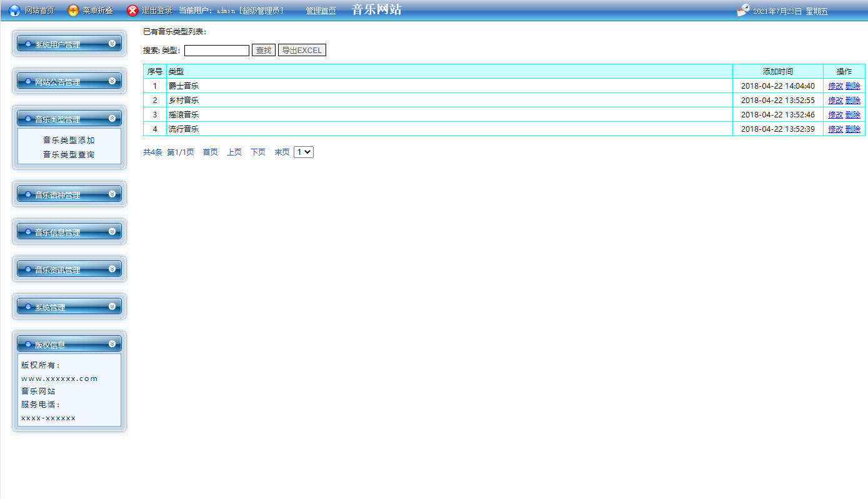Go to 网站首页 link in header

(39, 11)
